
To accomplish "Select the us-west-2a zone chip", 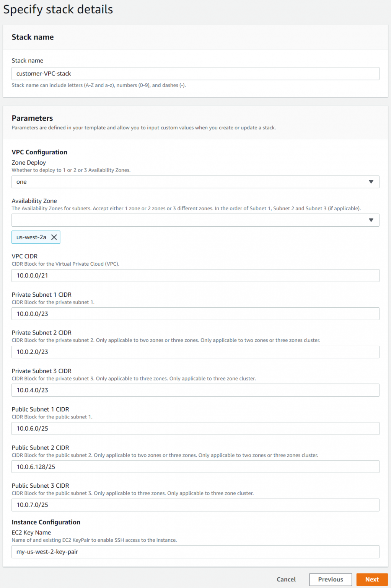I will click(31, 237).
